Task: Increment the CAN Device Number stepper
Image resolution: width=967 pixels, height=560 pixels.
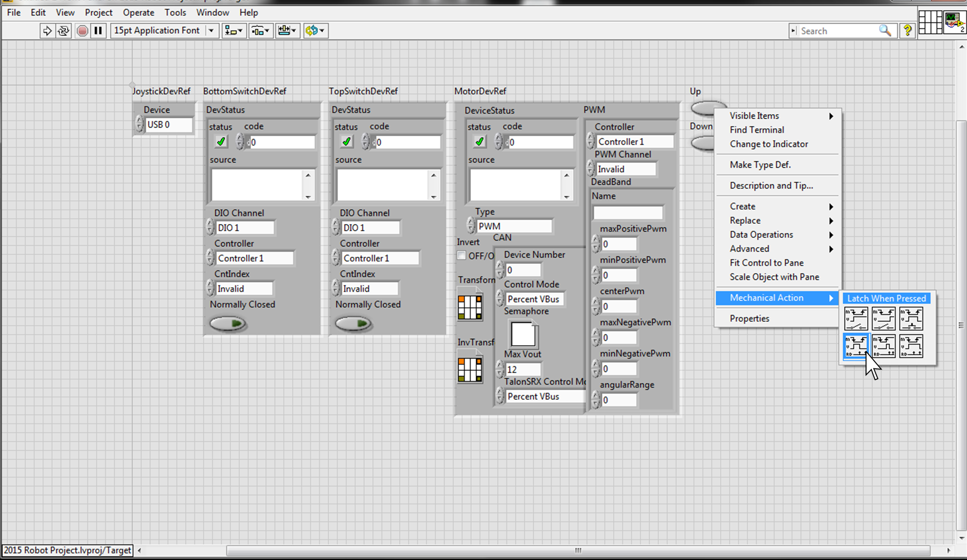Action: coord(499,267)
